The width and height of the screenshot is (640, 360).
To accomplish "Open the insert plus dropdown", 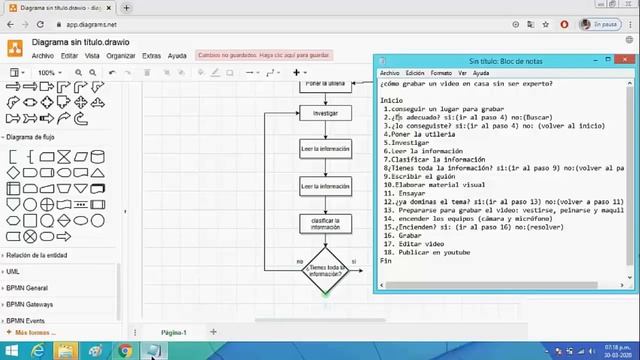I will [299, 73].
